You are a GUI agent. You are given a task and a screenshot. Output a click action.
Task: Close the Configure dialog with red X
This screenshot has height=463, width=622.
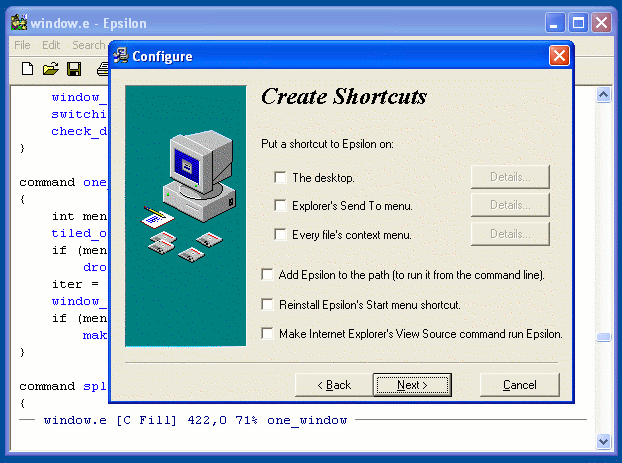coord(559,56)
